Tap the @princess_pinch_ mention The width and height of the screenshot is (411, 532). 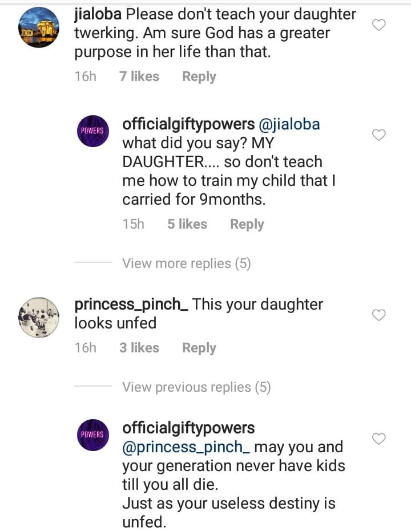[186, 447]
